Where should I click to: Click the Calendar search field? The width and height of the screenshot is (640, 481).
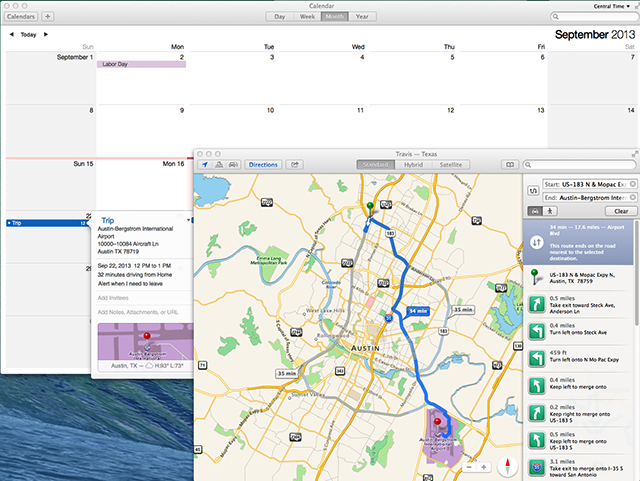596,17
